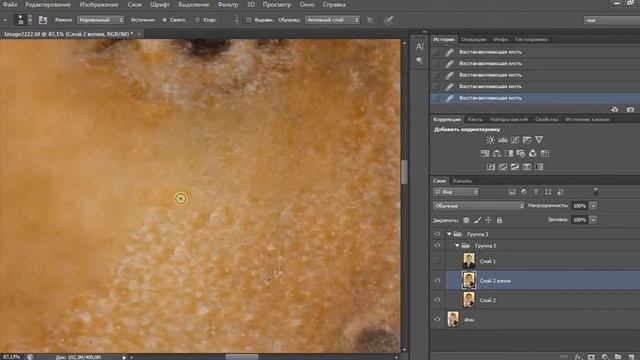Open the Изображение menu
This screenshot has height=360, width=640.
pos(99,4)
